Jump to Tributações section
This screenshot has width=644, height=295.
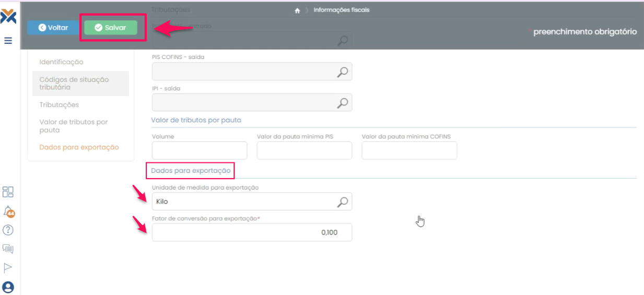coord(59,105)
